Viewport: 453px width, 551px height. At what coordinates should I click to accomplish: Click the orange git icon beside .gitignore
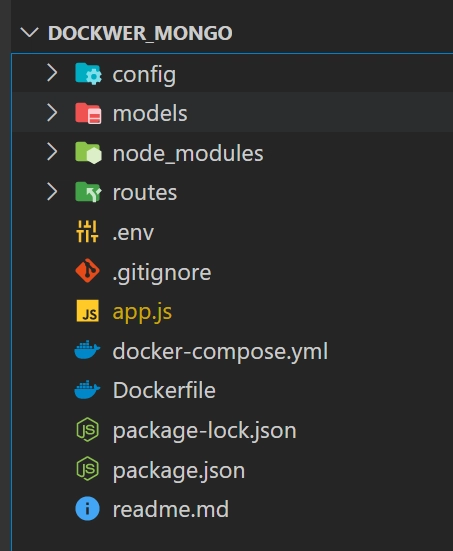coord(88,271)
